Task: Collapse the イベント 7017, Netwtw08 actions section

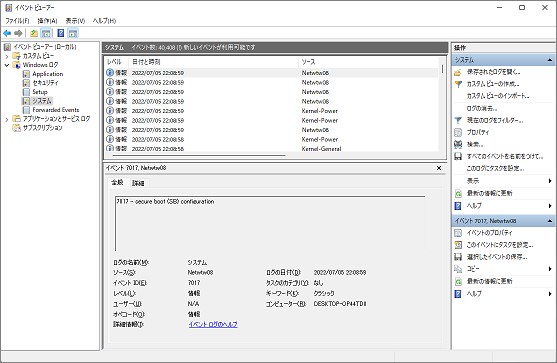Action: [550, 221]
